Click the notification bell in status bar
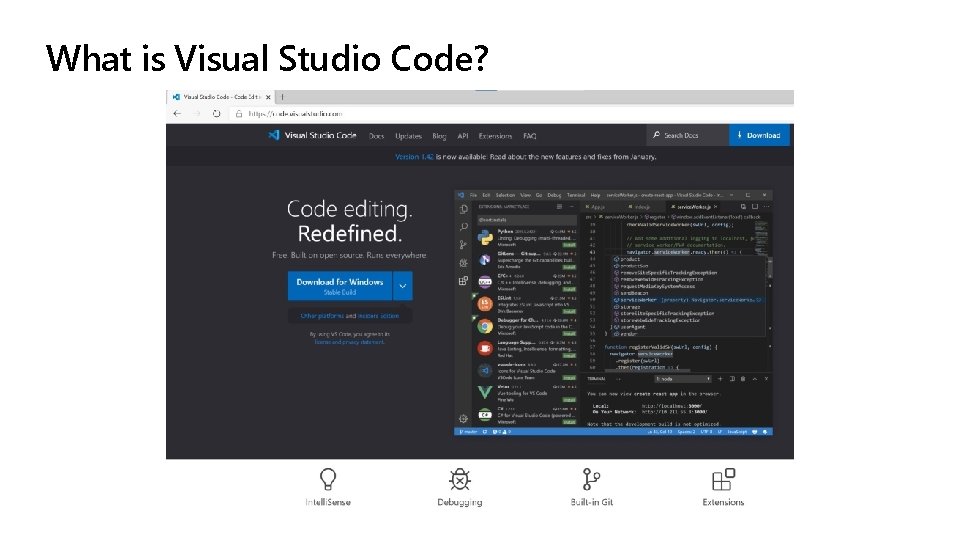960x540 pixels. tap(765, 432)
